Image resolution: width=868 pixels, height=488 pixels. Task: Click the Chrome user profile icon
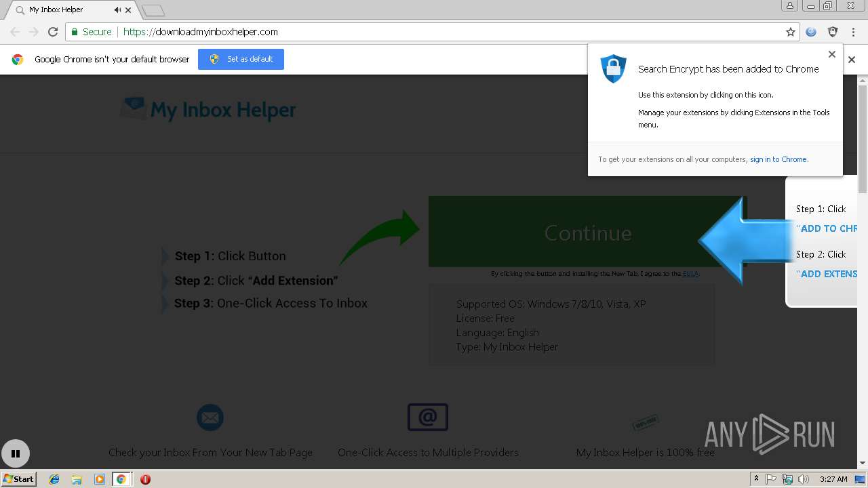coord(790,6)
